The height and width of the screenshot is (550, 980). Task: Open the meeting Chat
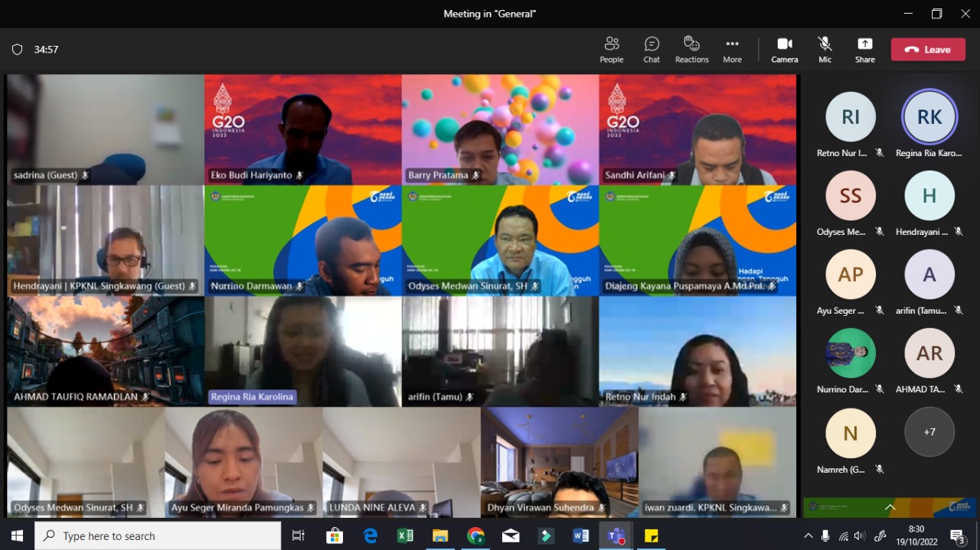(x=652, y=50)
